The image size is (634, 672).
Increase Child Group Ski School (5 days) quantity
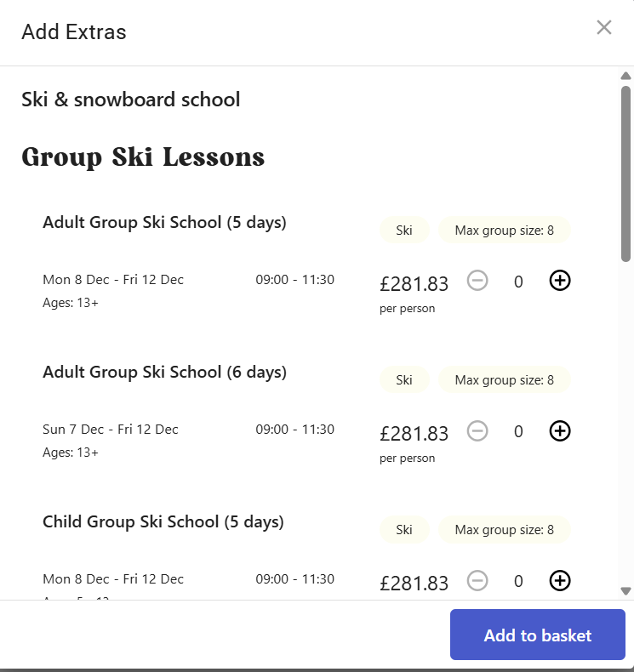(559, 581)
